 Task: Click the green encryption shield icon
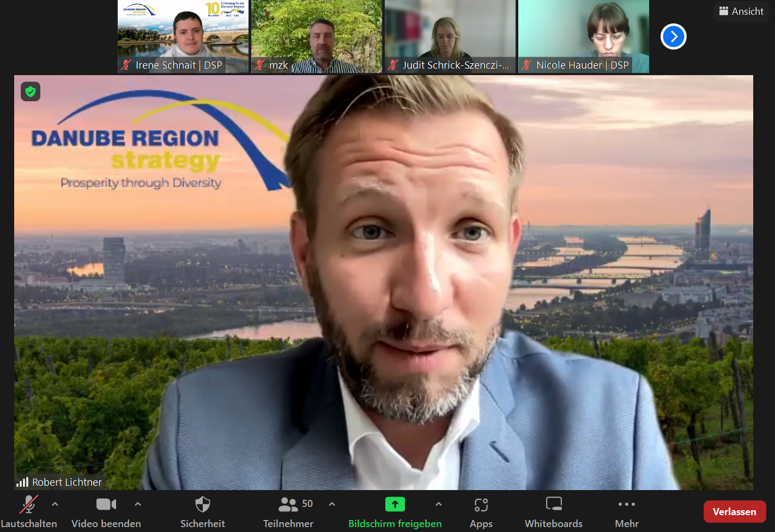click(31, 91)
